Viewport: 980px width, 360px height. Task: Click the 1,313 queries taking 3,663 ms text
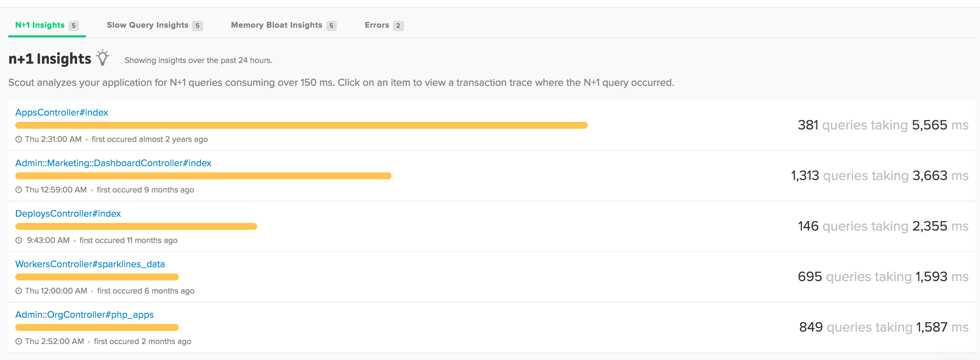coord(880,175)
